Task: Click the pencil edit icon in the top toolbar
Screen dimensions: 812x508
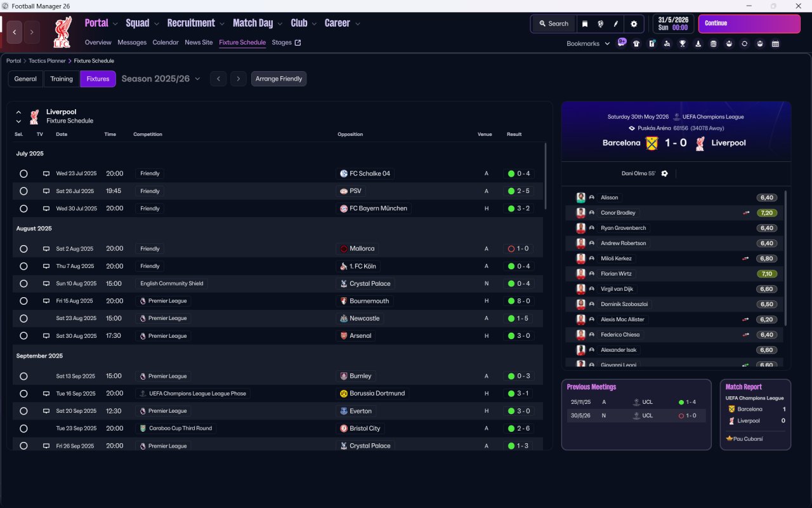Action: 615,23
